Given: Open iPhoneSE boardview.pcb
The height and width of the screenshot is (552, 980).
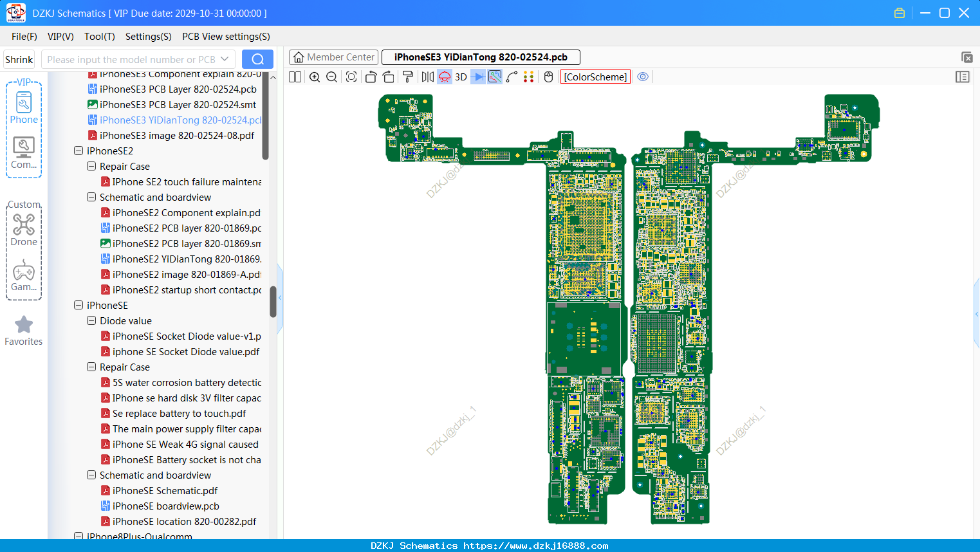Looking at the screenshot, I should pos(160,506).
